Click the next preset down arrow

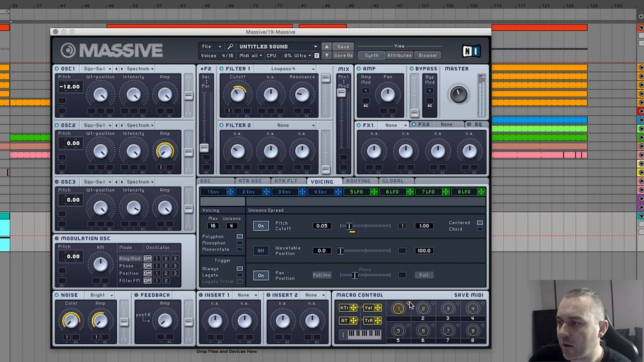327,56
